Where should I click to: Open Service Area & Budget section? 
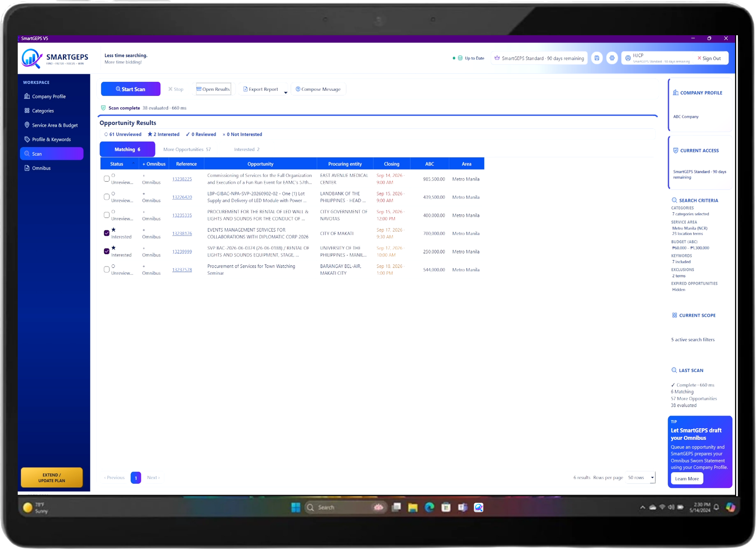[x=55, y=125]
